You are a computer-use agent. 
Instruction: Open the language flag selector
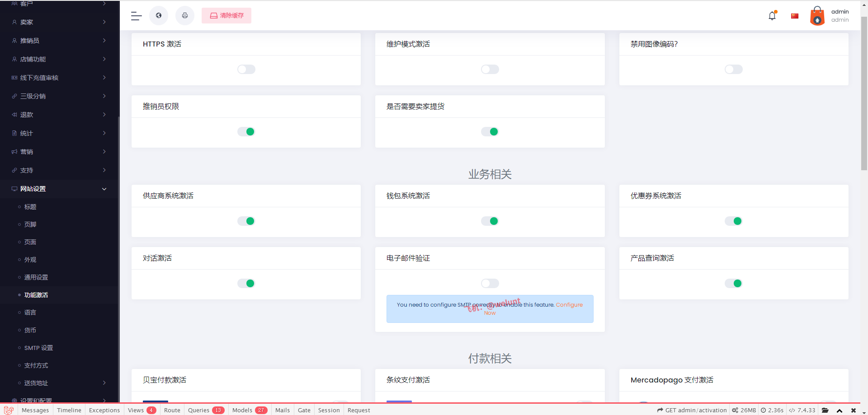(795, 16)
